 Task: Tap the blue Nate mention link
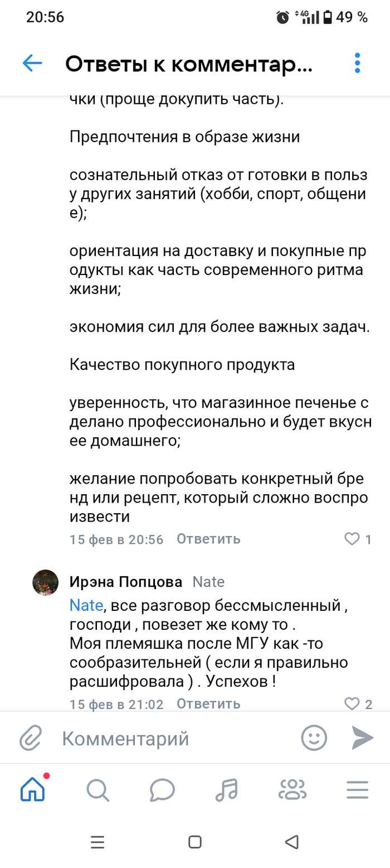(86, 605)
